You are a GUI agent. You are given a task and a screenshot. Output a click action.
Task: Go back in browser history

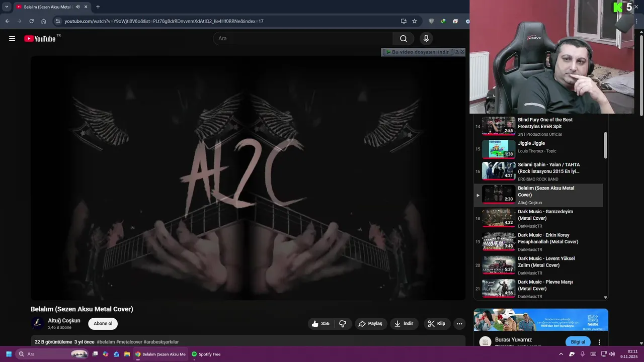tap(7, 21)
